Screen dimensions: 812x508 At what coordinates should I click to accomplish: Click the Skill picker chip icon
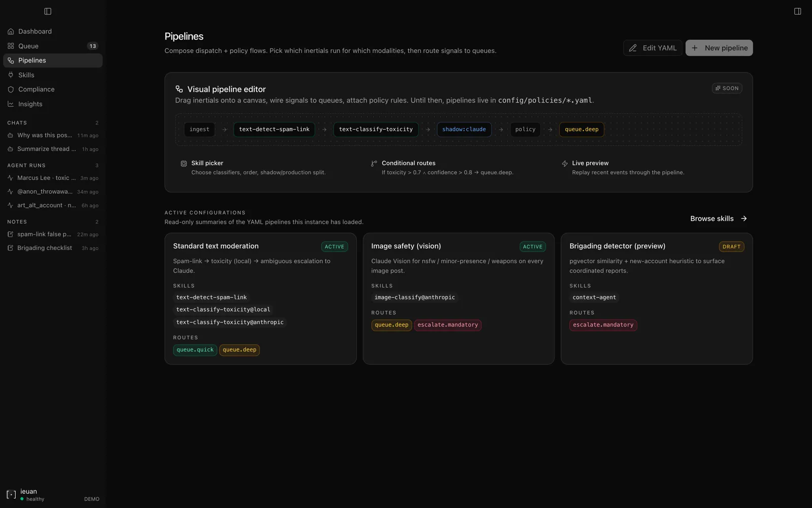coord(184,164)
